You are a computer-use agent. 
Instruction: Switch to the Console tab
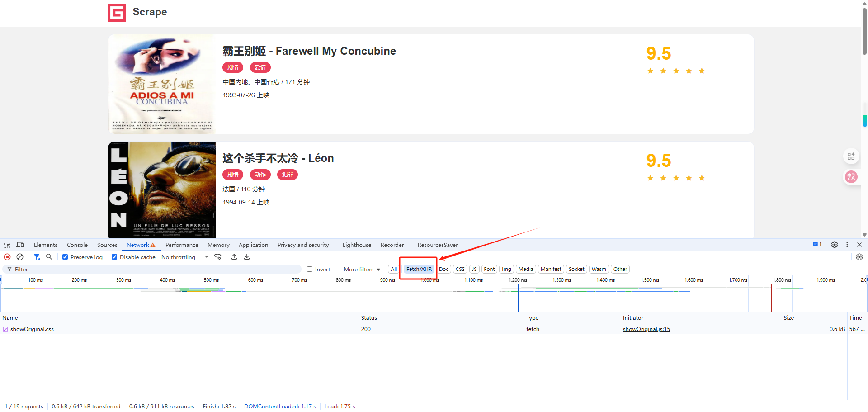click(77, 245)
